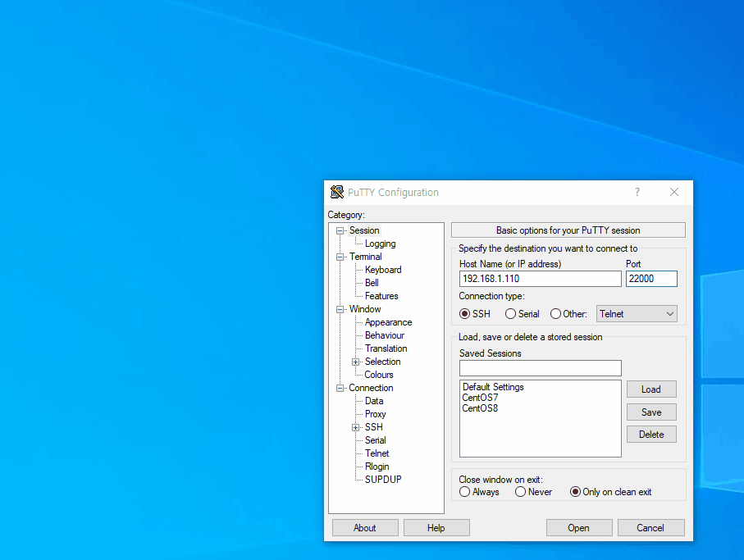
Task: Open Behaviour settings category
Action: point(385,335)
